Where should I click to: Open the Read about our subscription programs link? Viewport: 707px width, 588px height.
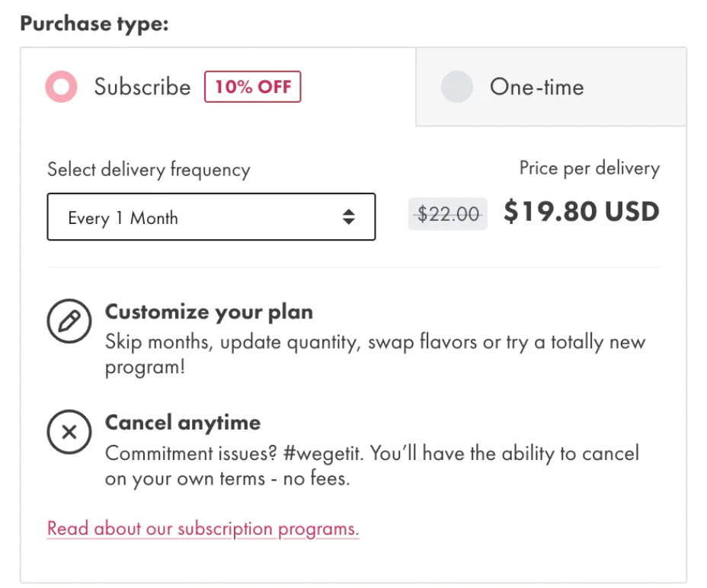click(x=203, y=529)
